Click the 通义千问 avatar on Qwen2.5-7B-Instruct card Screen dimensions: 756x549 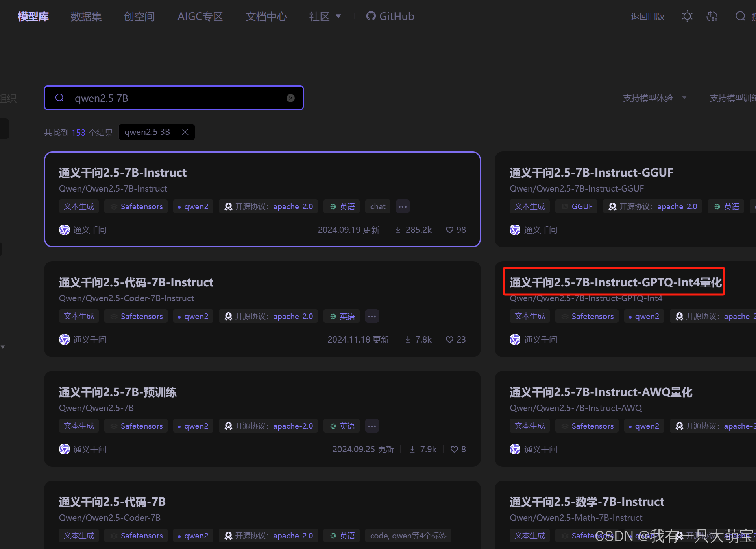[x=64, y=230]
